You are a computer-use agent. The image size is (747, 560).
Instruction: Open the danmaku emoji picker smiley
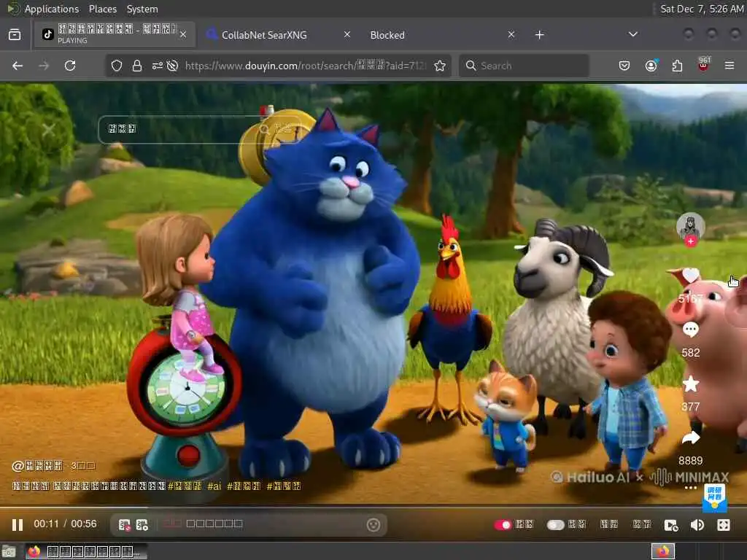coord(373,525)
